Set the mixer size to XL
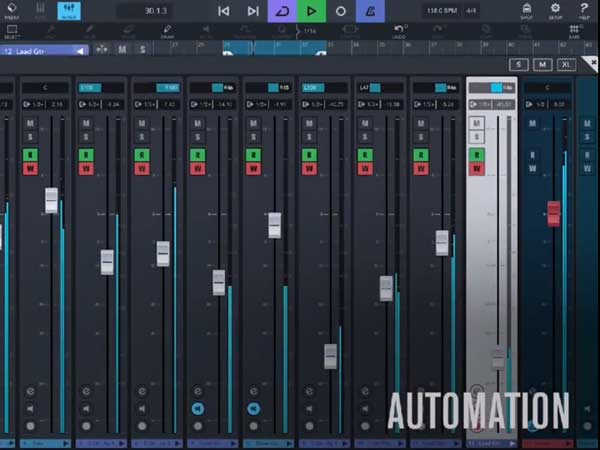The width and height of the screenshot is (600, 450). (x=568, y=64)
